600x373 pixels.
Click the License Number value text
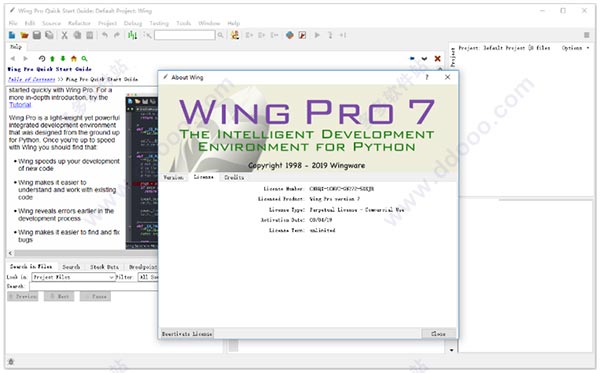(x=342, y=189)
